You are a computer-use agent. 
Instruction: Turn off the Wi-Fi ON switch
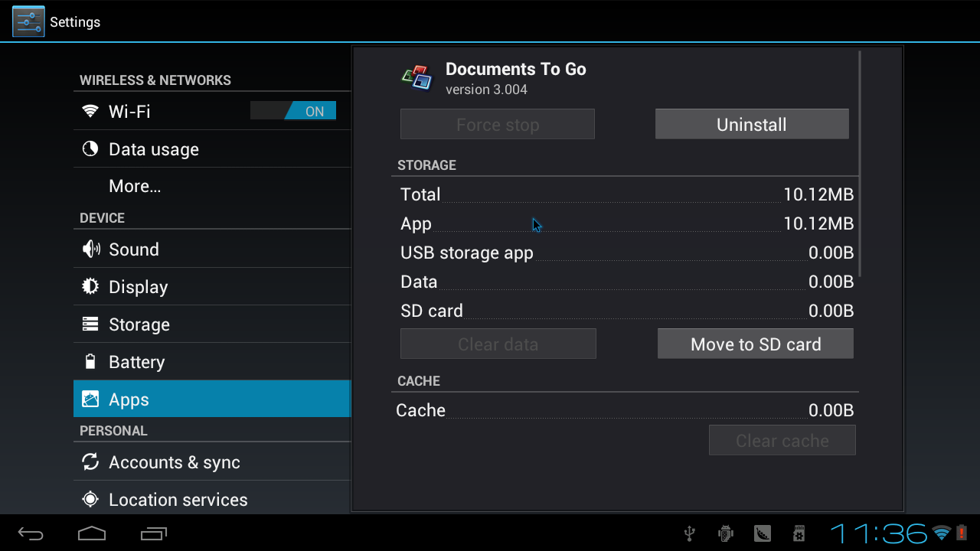(293, 111)
